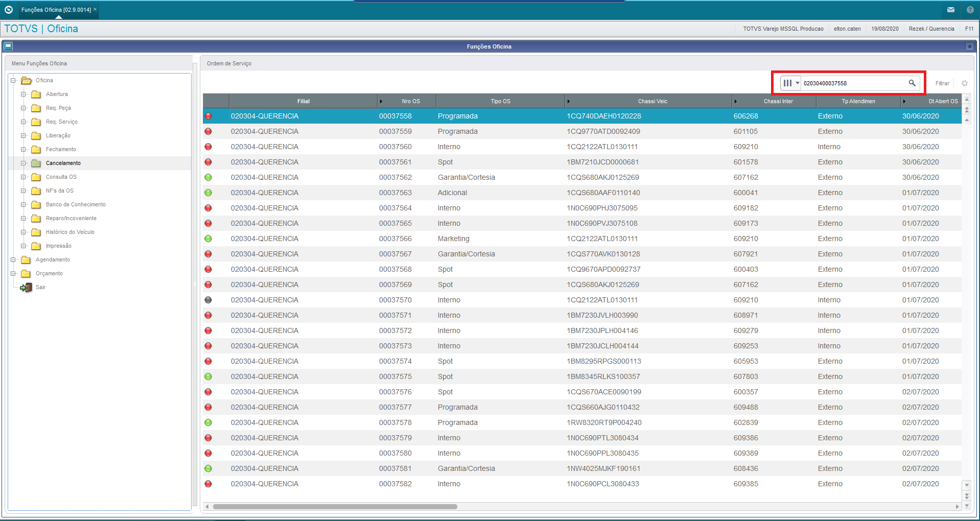Screen dimensions: 980x521
Task: Click the Funções Oficina window menu icon
Action: pos(8,46)
